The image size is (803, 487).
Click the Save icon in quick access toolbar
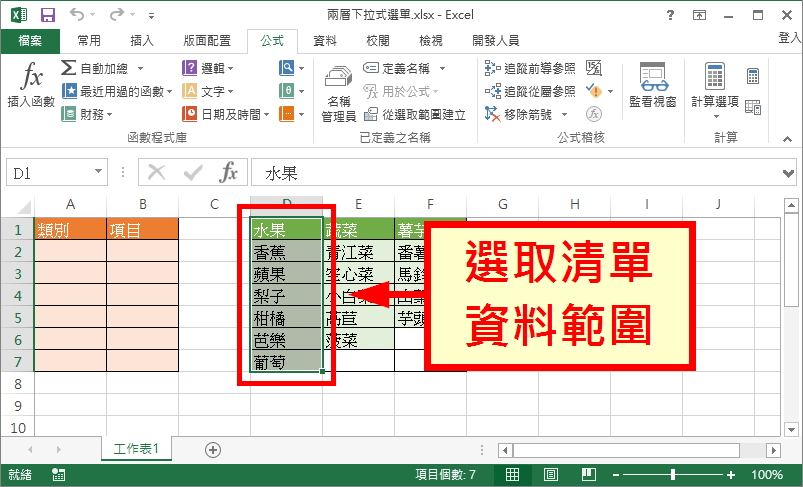48,15
